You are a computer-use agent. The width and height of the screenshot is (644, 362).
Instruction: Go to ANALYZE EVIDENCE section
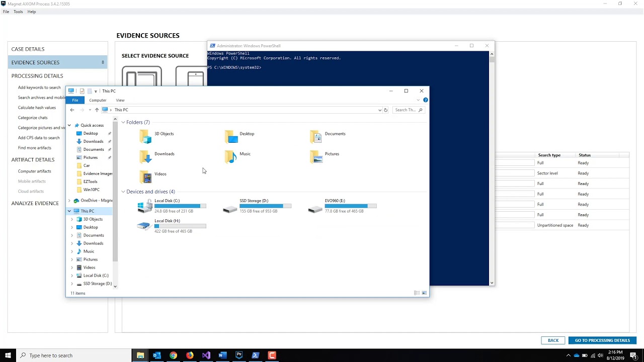(x=35, y=203)
